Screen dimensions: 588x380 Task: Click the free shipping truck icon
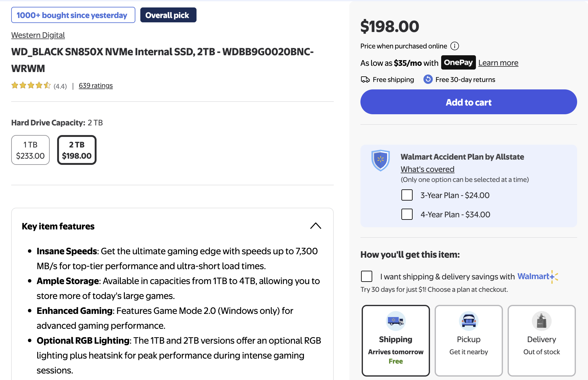365,79
